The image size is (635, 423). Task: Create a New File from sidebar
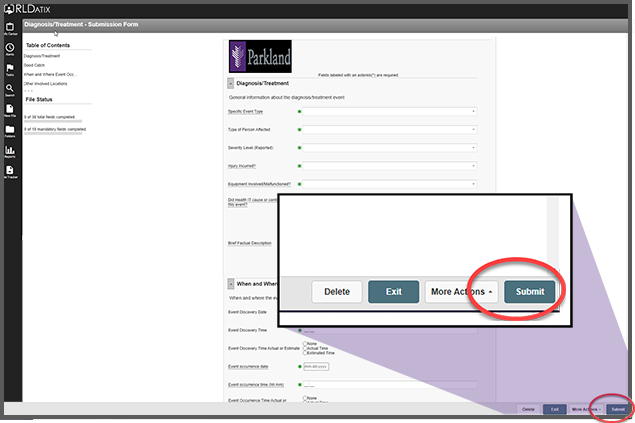coord(10,111)
